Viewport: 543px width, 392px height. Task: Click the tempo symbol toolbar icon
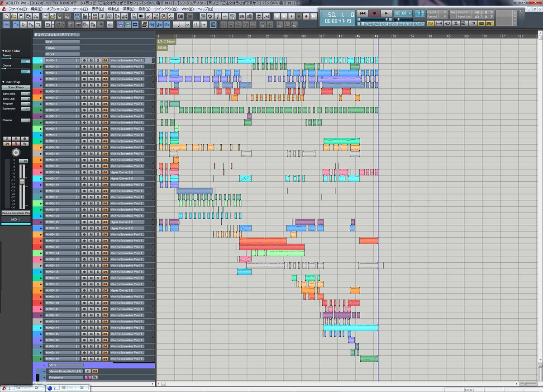coord(159,24)
